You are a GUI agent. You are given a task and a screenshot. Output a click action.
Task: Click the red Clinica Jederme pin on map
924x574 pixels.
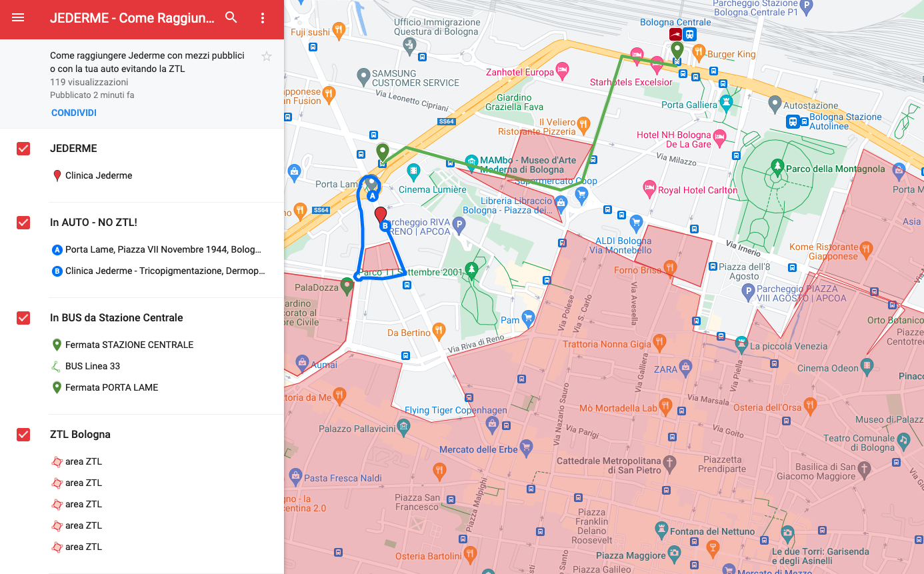point(381,214)
